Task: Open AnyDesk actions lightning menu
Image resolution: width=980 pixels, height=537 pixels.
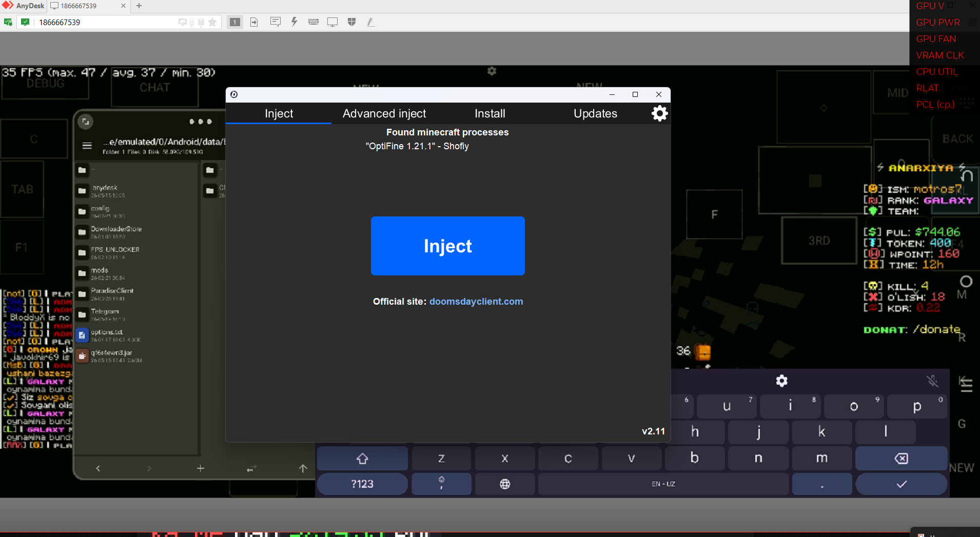Action: point(295,22)
